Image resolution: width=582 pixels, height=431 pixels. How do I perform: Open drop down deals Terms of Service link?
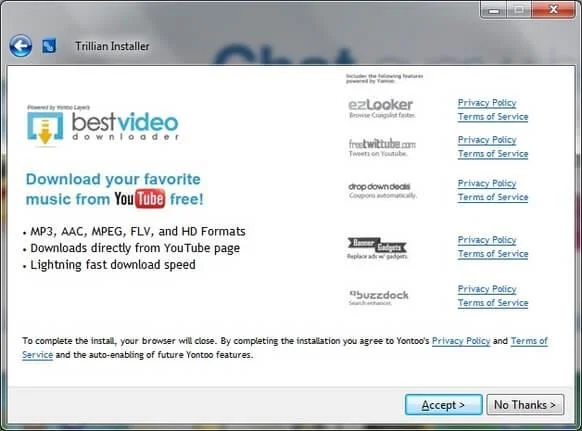493,197
